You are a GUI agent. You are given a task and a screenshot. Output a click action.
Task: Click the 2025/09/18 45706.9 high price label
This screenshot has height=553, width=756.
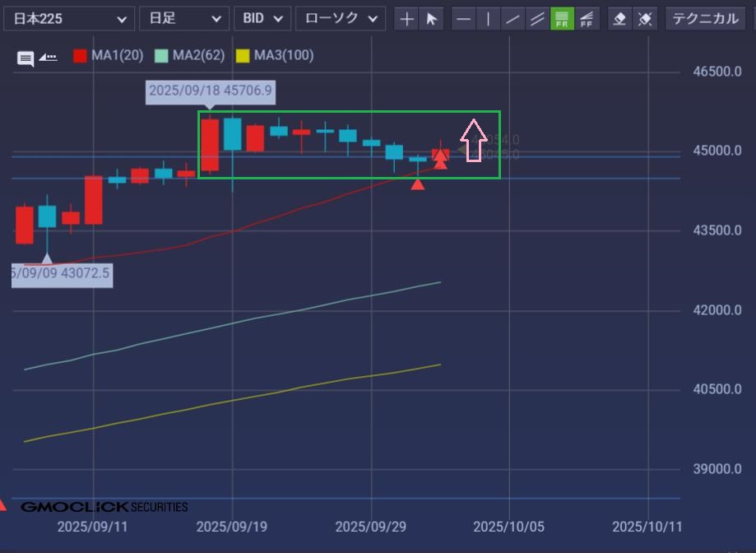210,91
